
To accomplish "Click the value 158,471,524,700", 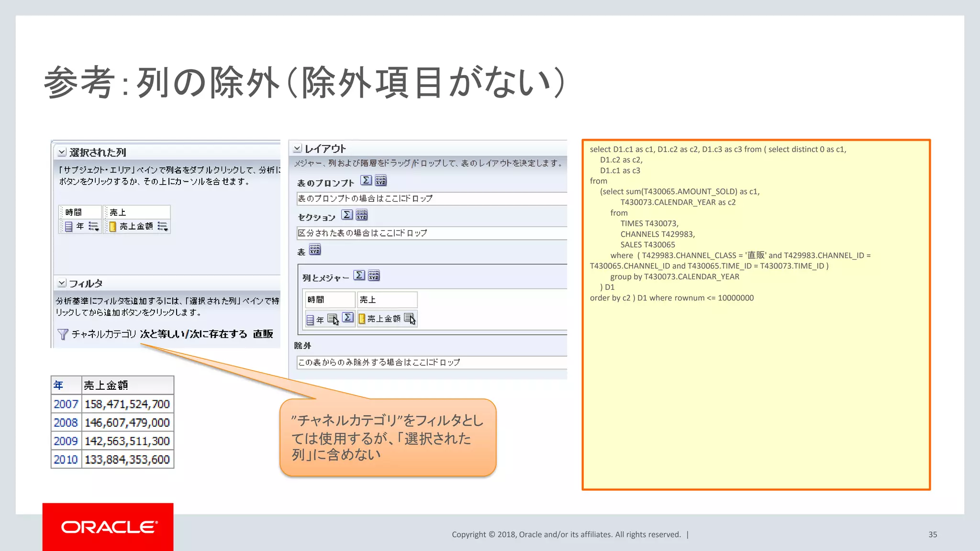I will tap(127, 404).
